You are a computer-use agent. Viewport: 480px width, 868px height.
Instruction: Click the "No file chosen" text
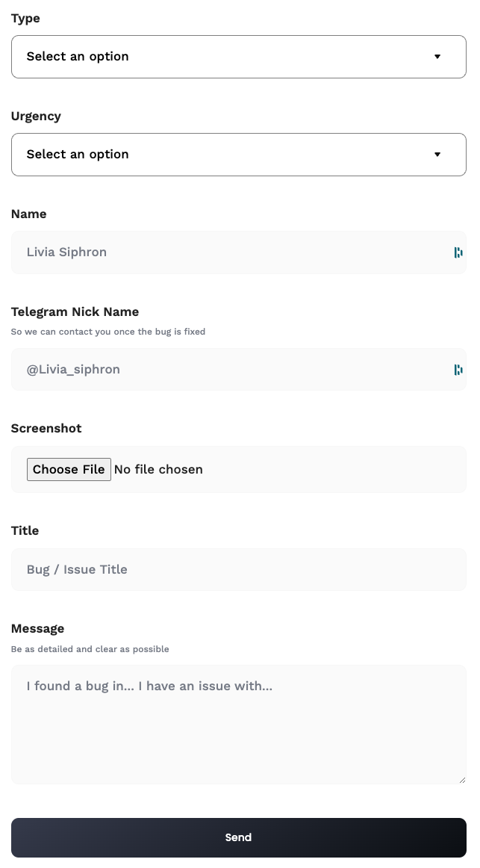pos(158,470)
